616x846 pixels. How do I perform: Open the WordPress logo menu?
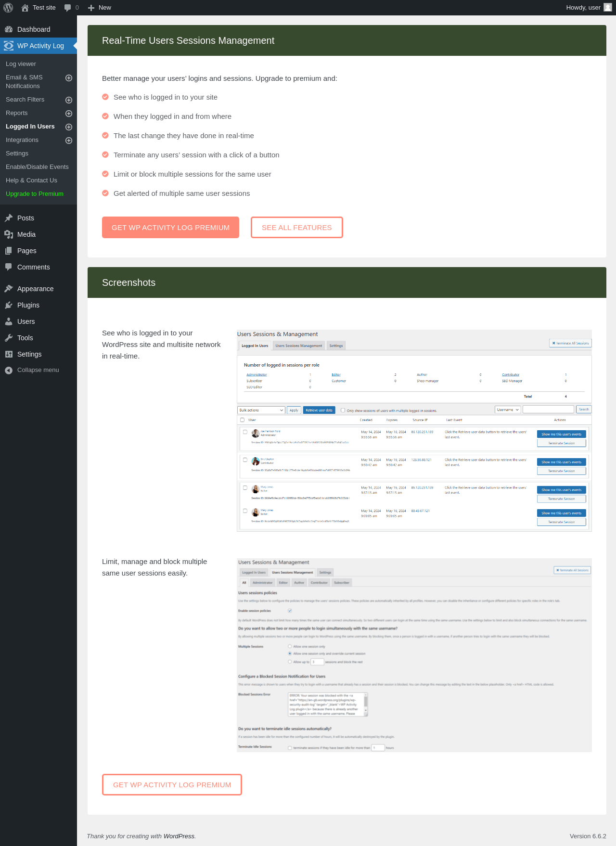8,8
